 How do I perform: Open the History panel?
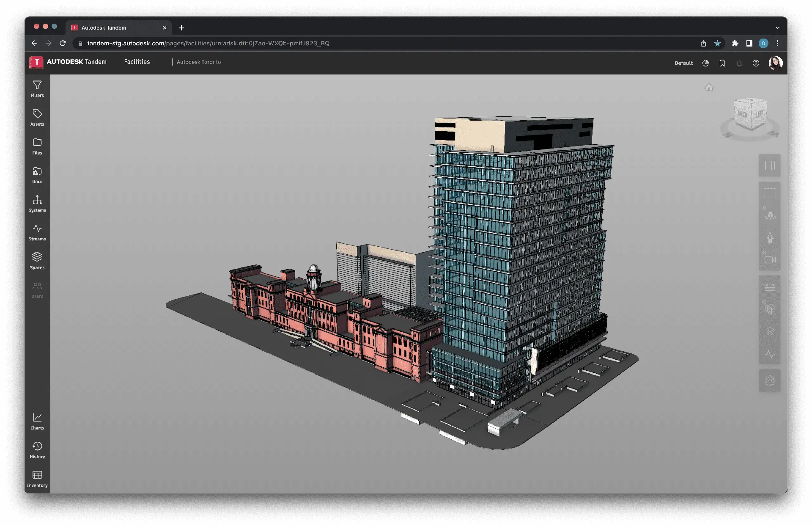click(37, 450)
